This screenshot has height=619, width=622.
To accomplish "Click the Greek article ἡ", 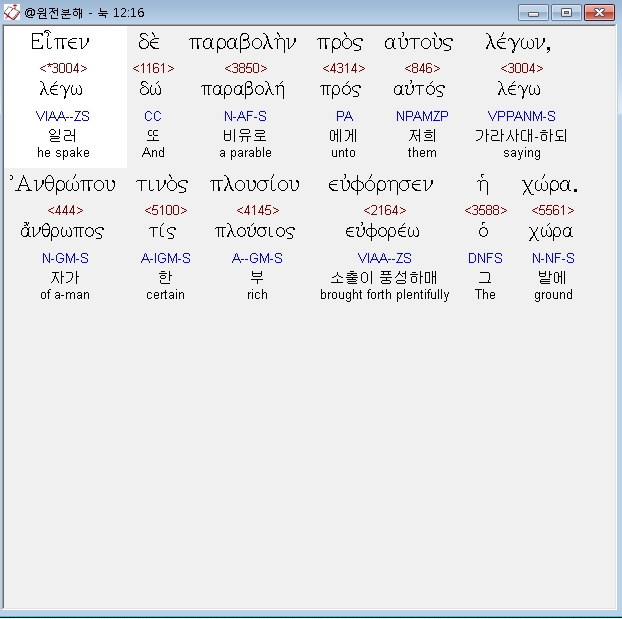I will pos(482,184).
